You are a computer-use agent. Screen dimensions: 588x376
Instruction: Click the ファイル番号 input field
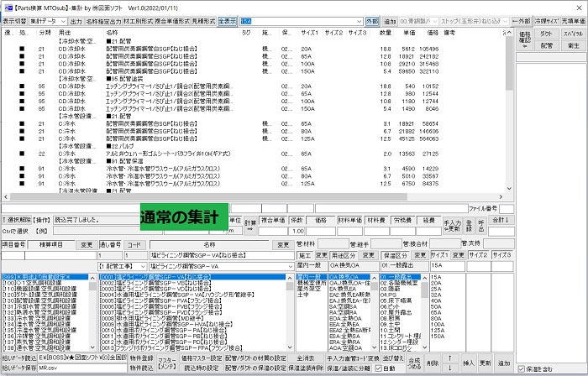[507, 209]
